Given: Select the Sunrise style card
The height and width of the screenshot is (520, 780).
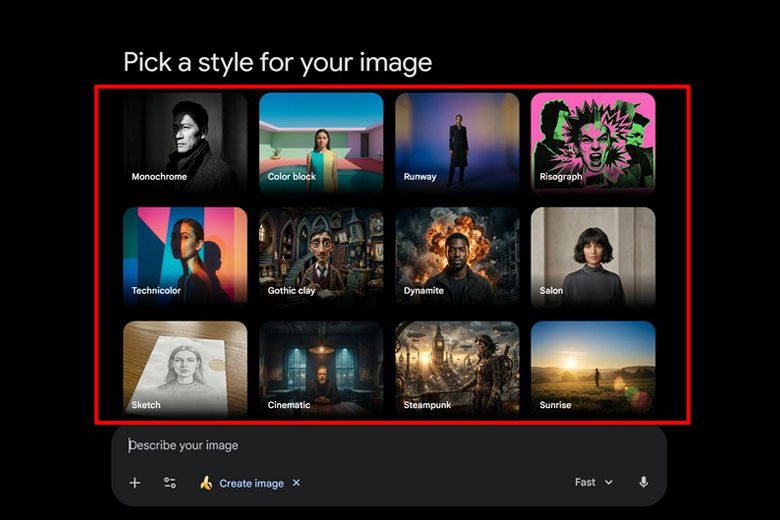Looking at the screenshot, I should click(x=593, y=368).
